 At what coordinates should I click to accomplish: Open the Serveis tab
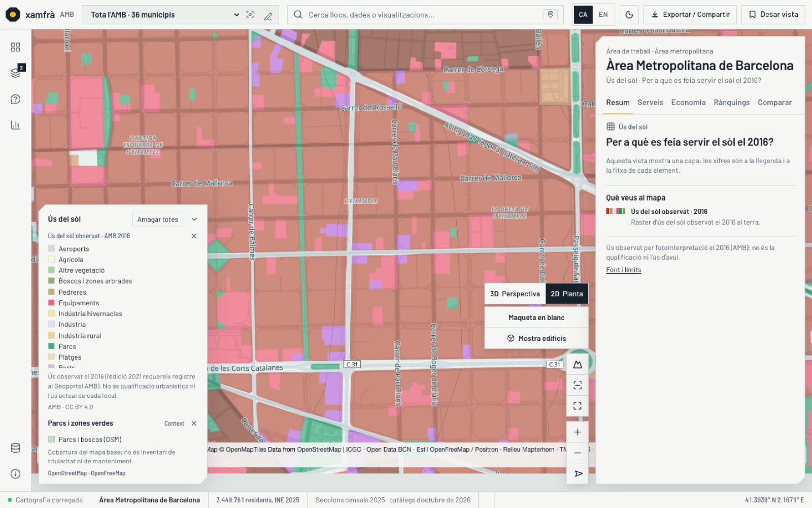click(651, 103)
